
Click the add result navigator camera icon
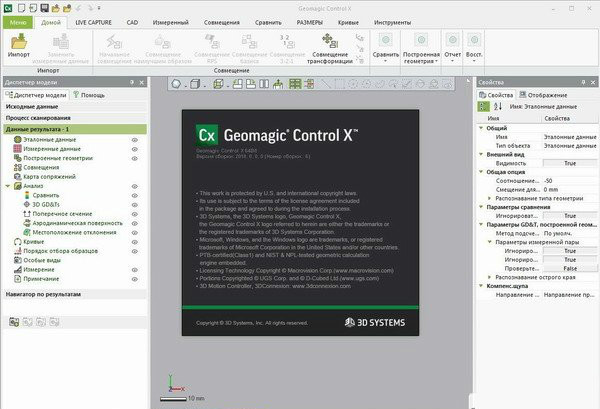[x=14, y=322]
